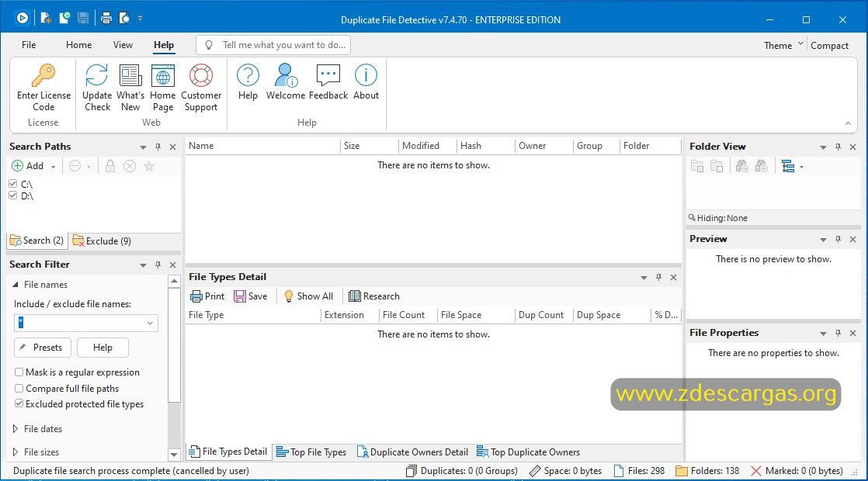The height and width of the screenshot is (481, 868).
Task: Click the Presets button
Action: point(43,348)
